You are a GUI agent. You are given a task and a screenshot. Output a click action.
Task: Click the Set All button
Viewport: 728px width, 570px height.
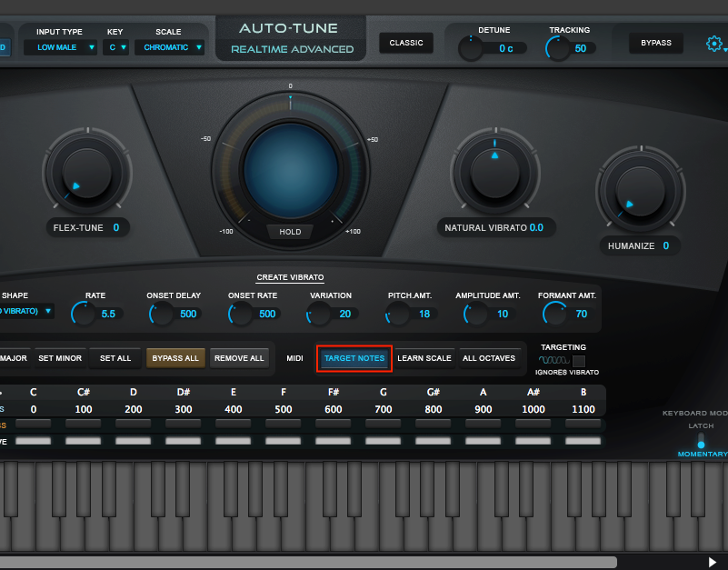pos(115,358)
